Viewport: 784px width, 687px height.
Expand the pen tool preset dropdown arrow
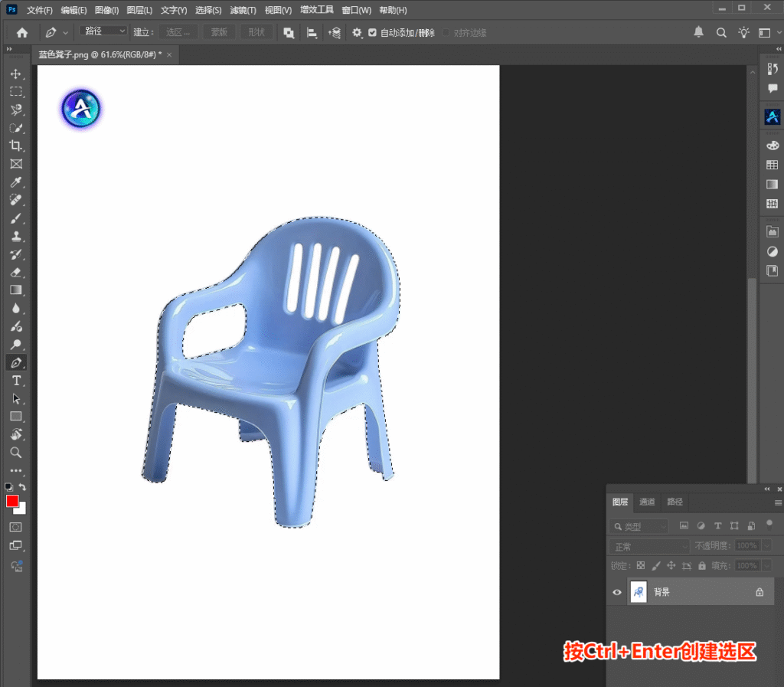66,33
